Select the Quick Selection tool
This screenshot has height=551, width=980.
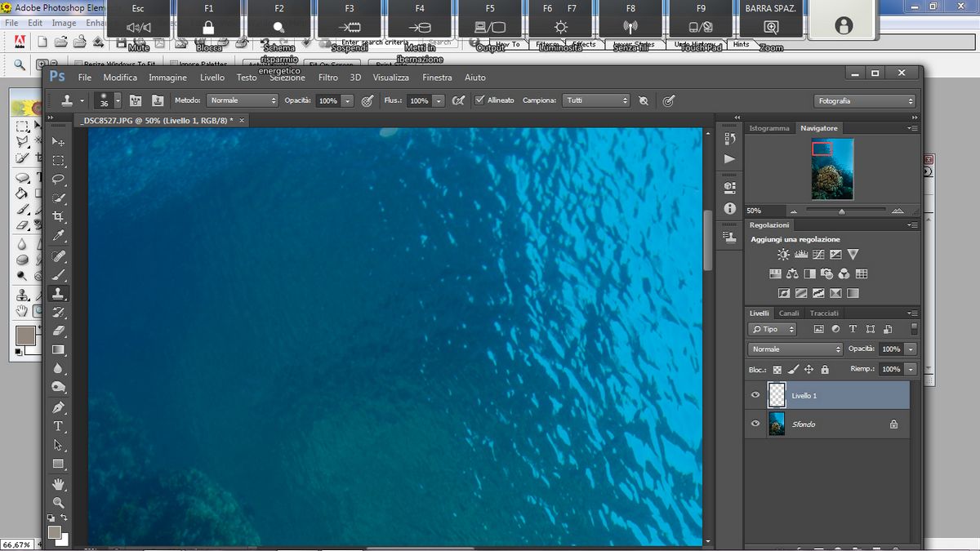(x=58, y=198)
